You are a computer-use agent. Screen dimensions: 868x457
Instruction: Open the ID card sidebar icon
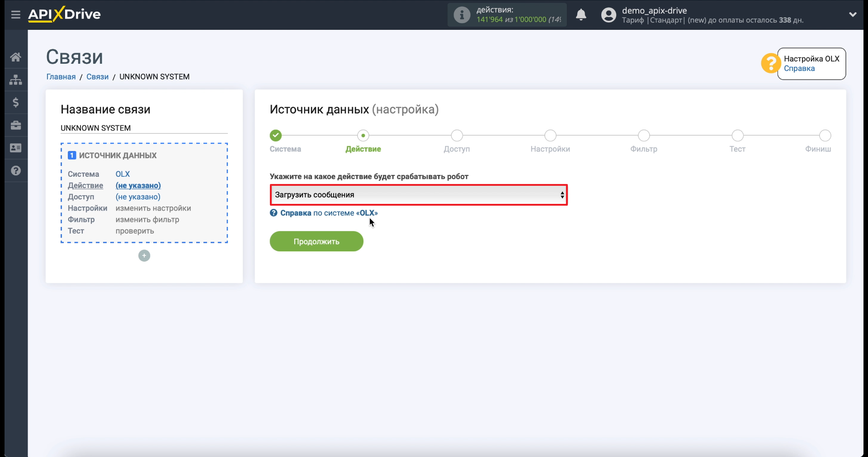pyautogui.click(x=16, y=148)
